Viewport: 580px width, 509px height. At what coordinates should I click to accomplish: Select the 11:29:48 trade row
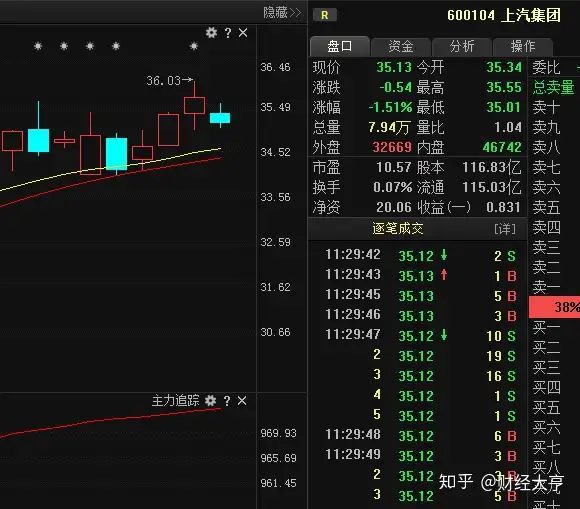[417, 436]
